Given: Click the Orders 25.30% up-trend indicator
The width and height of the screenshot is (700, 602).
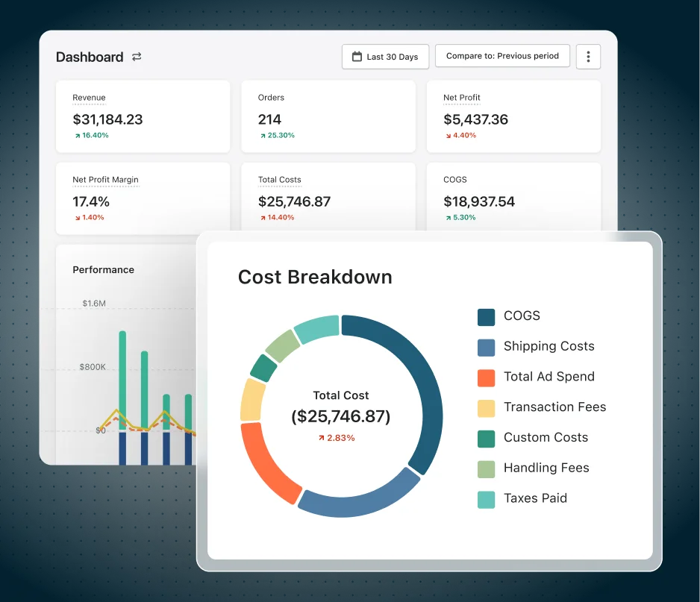Looking at the screenshot, I should pos(277,135).
